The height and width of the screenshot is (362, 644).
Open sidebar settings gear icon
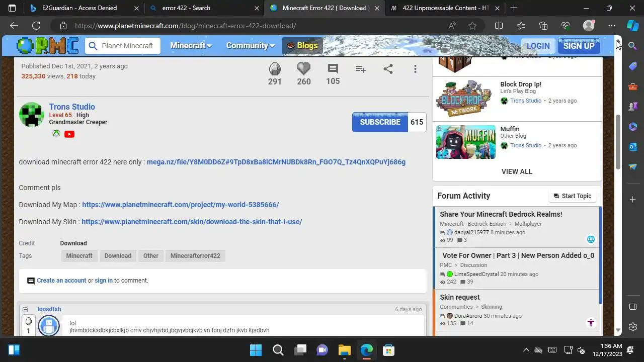point(633,327)
